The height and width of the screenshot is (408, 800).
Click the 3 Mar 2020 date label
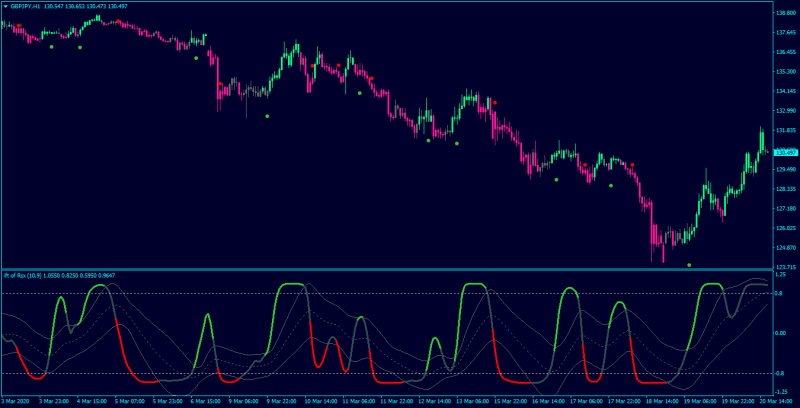click(x=15, y=402)
